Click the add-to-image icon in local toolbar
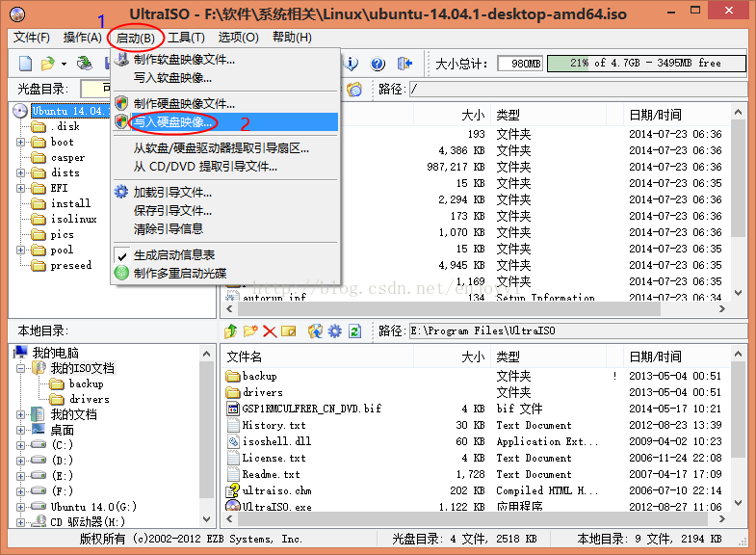This screenshot has width=756, height=555. pos(315,331)
